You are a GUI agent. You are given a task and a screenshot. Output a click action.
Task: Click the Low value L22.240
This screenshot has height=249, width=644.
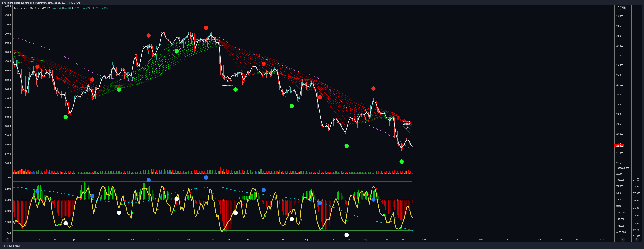76,8
